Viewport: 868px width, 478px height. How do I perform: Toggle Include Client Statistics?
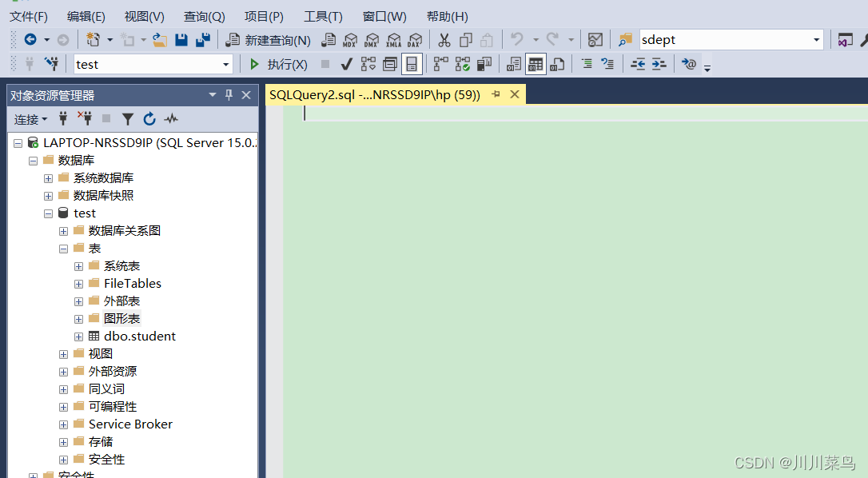click(x=484, y=64)
